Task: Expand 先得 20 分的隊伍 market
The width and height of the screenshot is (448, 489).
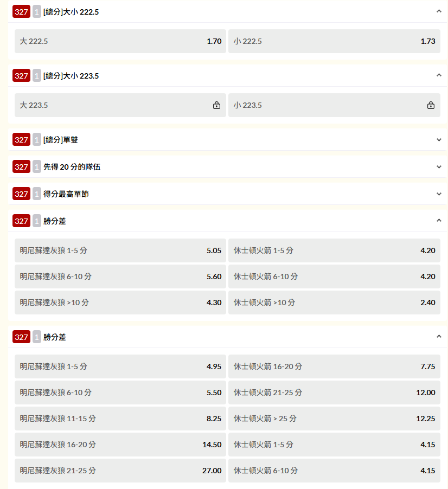Action: point(439,167)
